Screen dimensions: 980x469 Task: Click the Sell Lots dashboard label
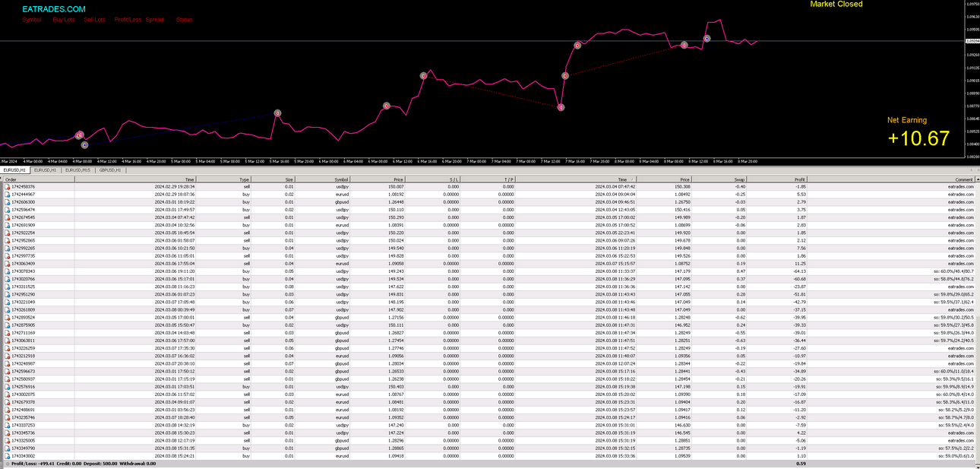click(95, 20)
